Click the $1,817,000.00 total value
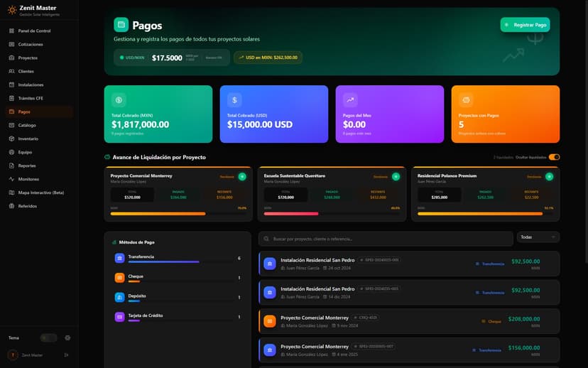588x368 pixels. 140,124
